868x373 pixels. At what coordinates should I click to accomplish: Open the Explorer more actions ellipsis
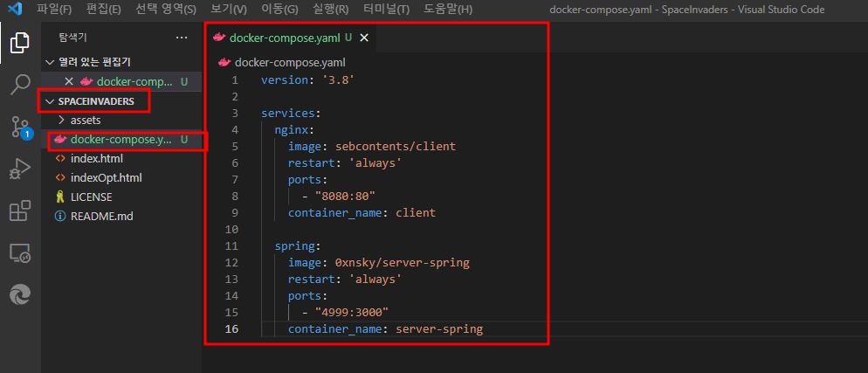pos(182,37)
